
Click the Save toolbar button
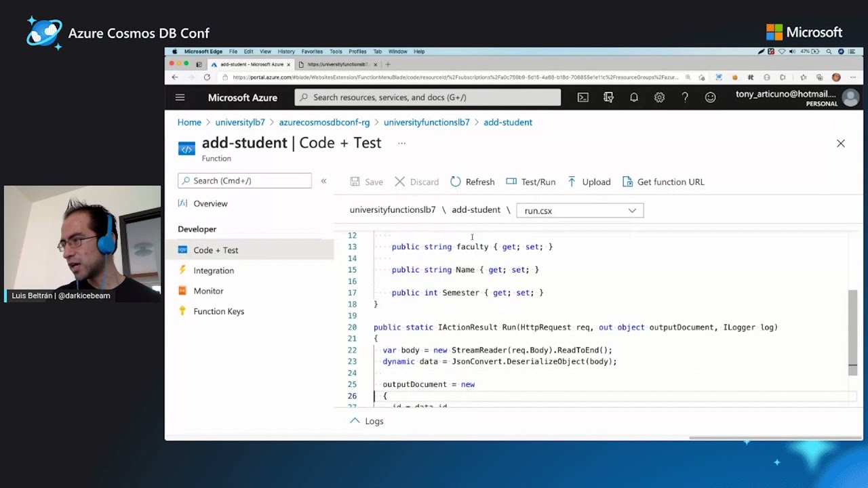366,182
